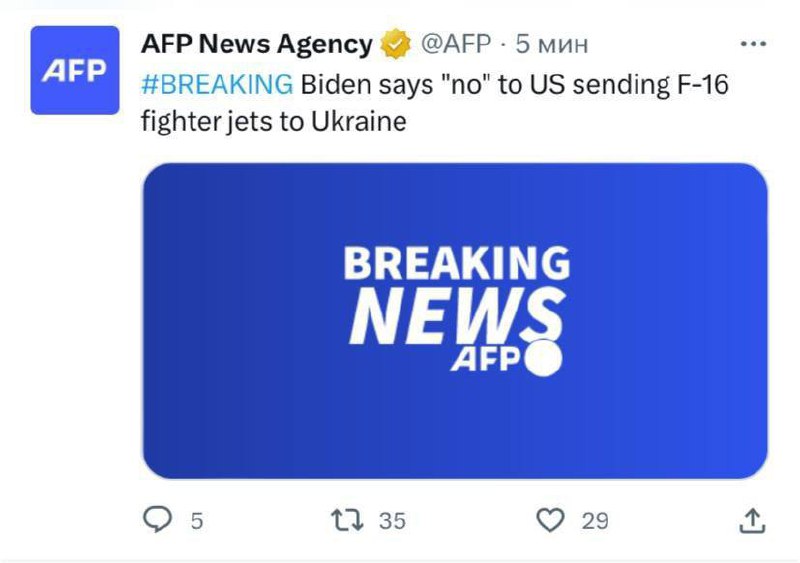Click the "5 мин" timestamp
This screenshot has width=800, height=563.
(552, 45)
